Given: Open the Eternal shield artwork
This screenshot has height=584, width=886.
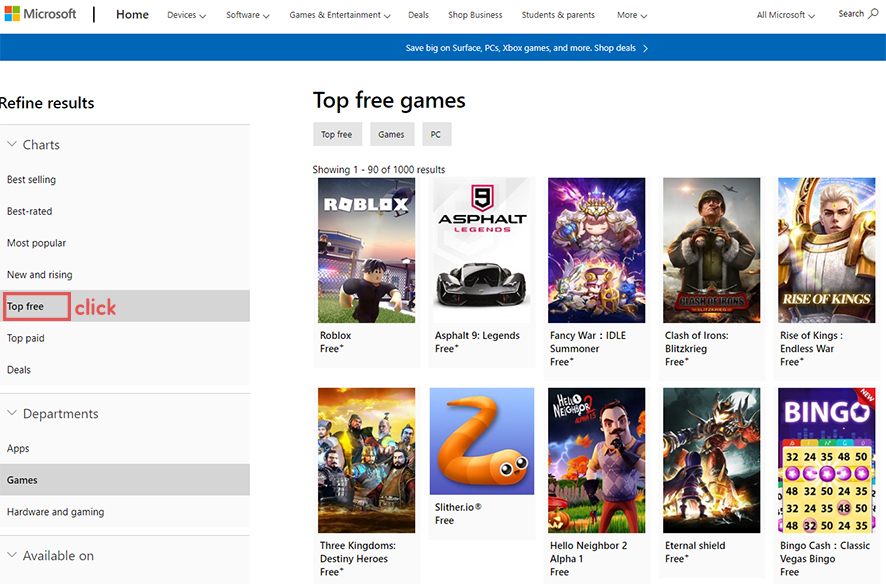Looking at the screenshot, I should click(x=711, y=460).
